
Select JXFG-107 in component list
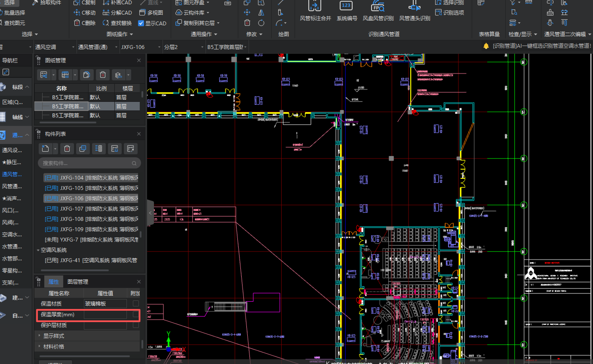(x=91, y=209)
